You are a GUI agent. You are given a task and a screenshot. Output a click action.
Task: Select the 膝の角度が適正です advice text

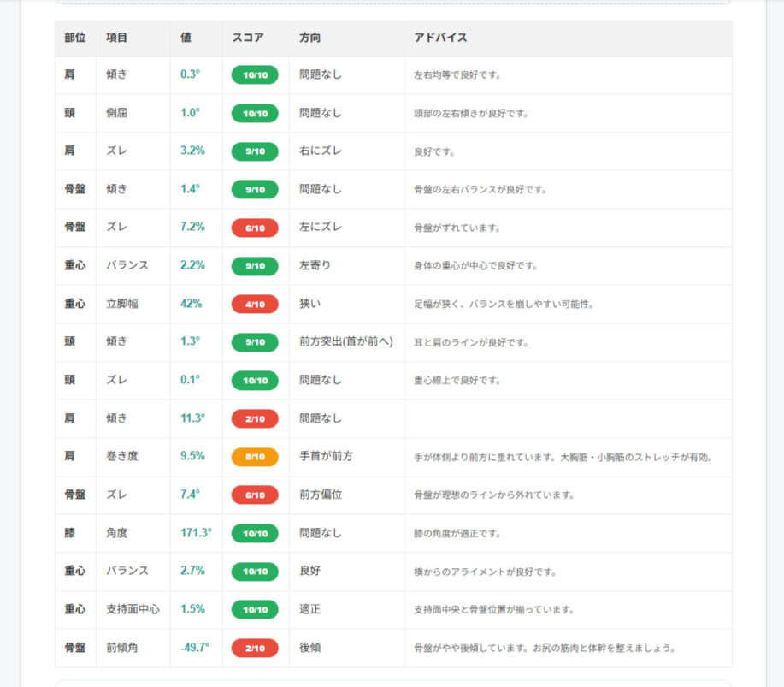tap(457, 533)
